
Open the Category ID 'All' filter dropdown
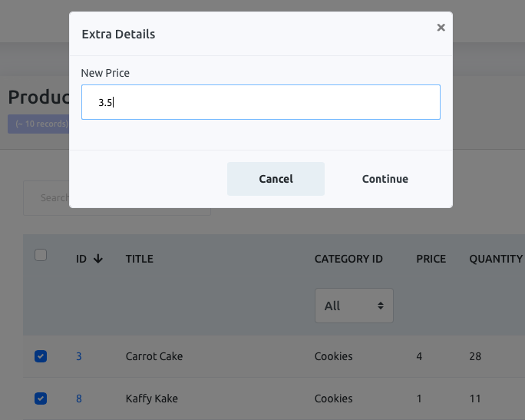click(354, 306)
